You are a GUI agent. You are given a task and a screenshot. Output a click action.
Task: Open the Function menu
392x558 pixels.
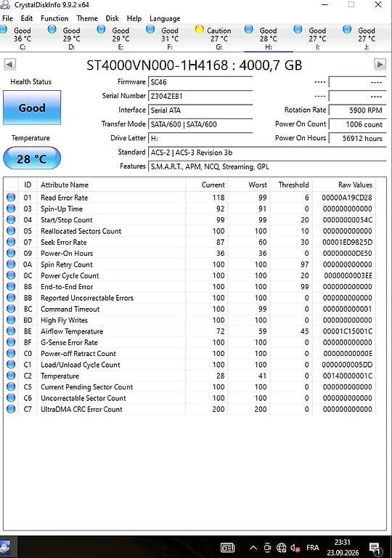54,18
